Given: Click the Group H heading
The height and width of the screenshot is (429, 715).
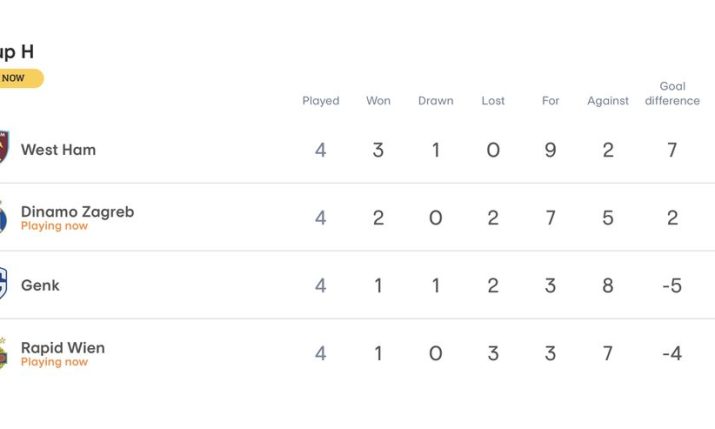Looking at the screenshot, I should 17,51.
